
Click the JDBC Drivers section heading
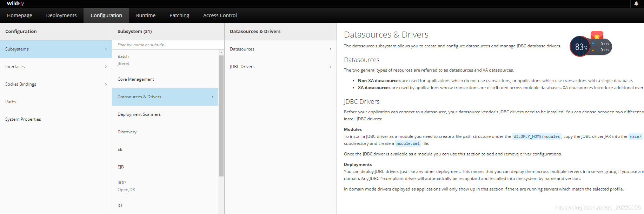[x=361, y=102]
